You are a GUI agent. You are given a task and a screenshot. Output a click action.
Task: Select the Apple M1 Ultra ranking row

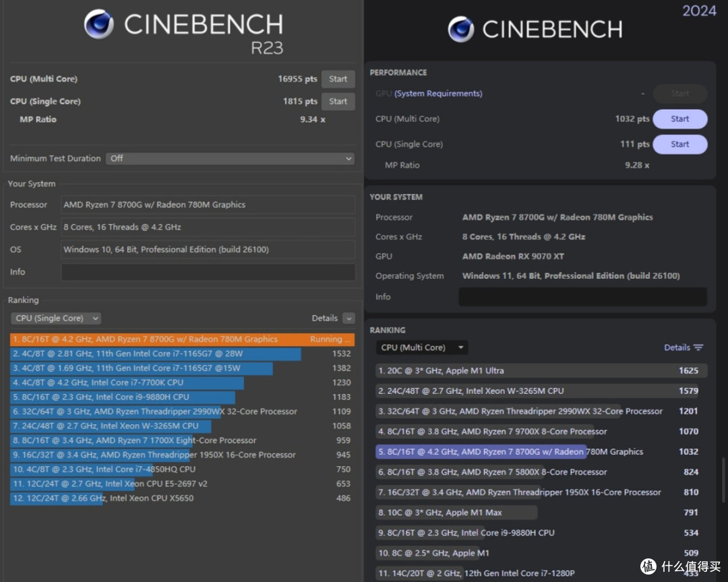coord(541,371)
